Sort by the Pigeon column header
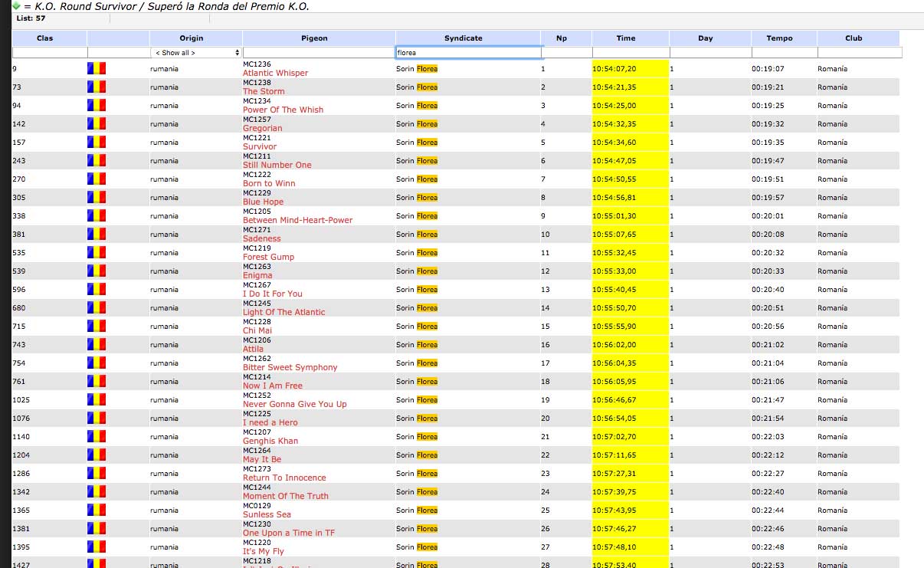This screenshot has height=568, width=924. click(x=314, y=38)
